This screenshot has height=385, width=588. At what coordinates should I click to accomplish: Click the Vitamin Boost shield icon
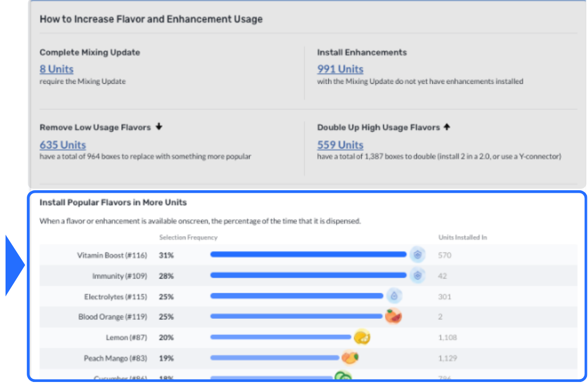coord(417,255)
